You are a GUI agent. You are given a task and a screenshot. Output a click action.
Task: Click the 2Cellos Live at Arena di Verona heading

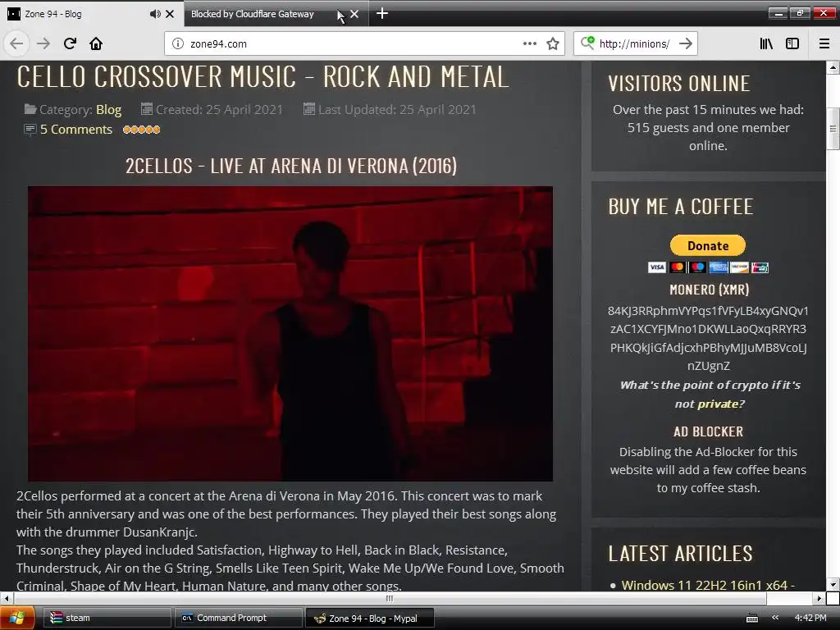click(291, 166)
